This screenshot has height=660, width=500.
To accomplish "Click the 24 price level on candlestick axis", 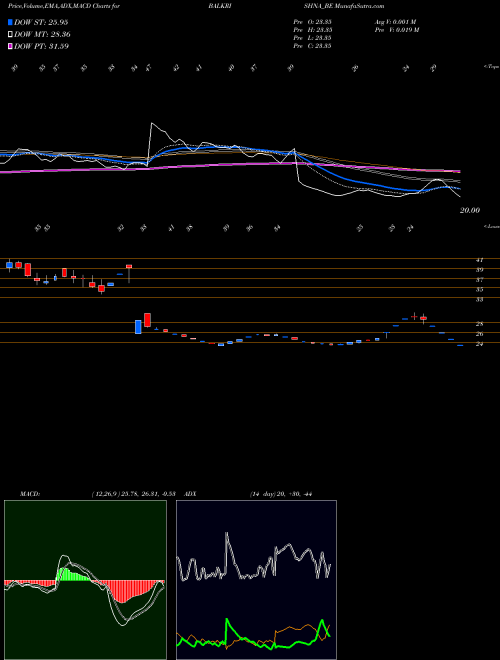I will pyautogui.click(x=479, y=344).
